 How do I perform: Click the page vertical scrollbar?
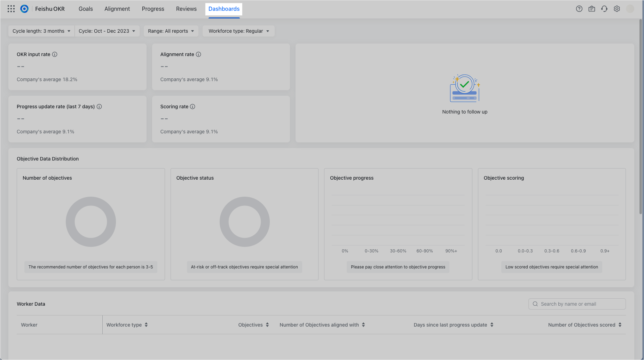click(x=641, y=117)
